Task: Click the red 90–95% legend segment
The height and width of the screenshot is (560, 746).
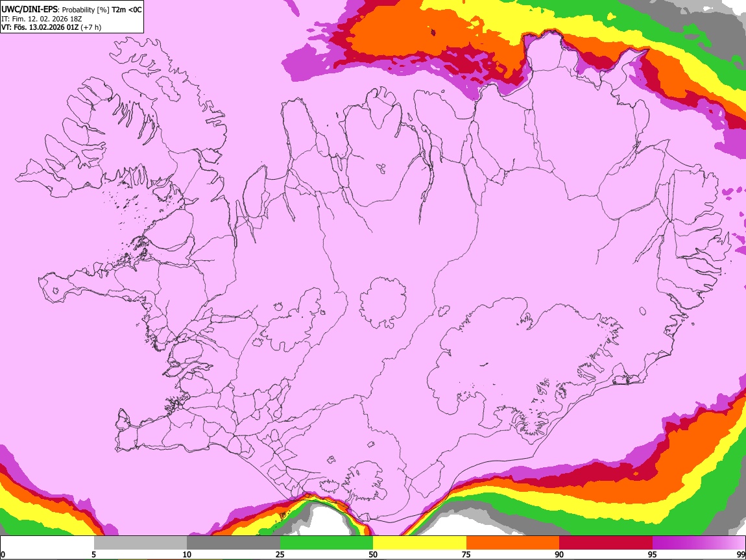Action: point(606,543)
